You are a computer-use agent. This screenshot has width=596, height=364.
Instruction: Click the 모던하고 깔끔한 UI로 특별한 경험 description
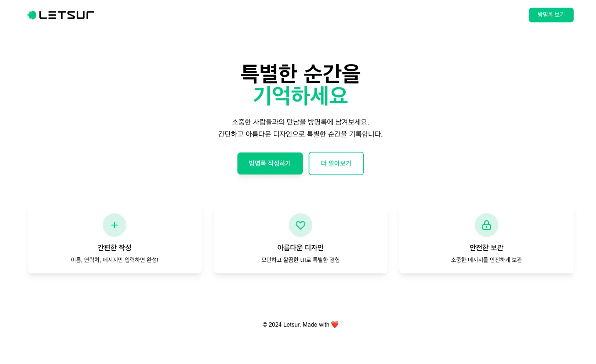pyautogui.click(x=300, y=260)
